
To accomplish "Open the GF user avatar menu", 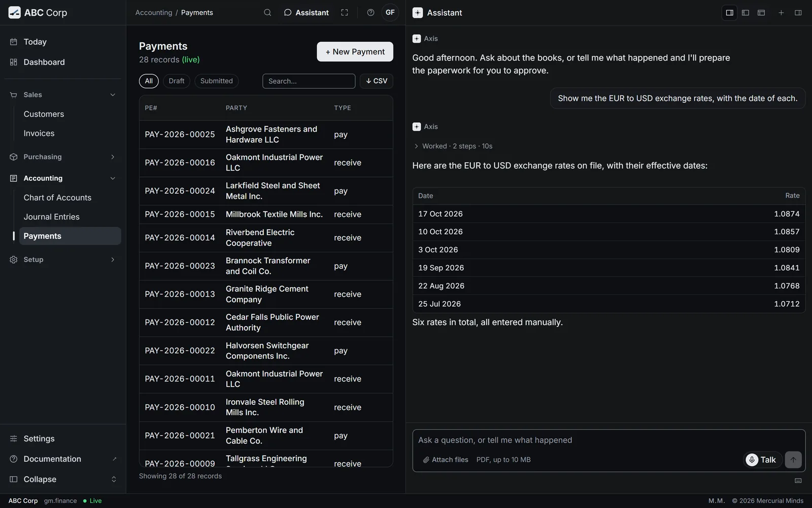I will [390, 13].
